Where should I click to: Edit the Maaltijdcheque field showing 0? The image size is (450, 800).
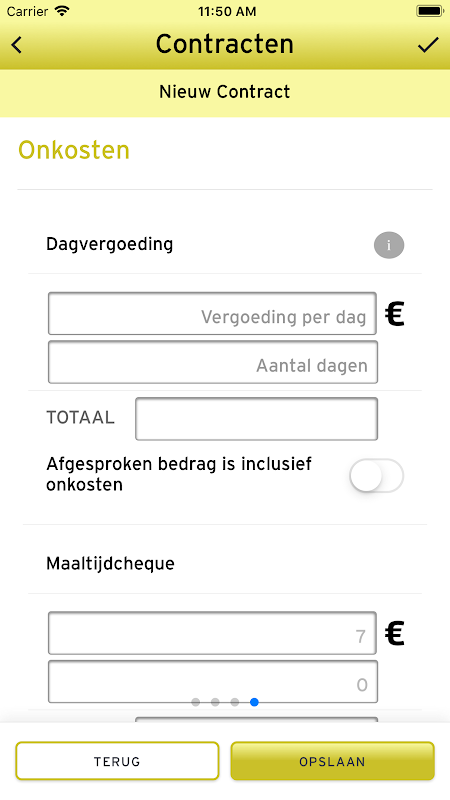[x=213, y=682]
